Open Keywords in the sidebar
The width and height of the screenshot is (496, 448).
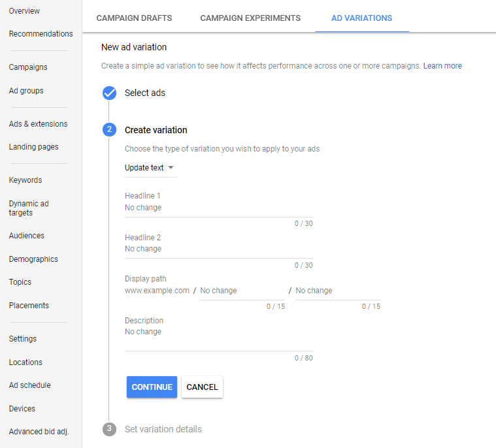click(25, 180)
